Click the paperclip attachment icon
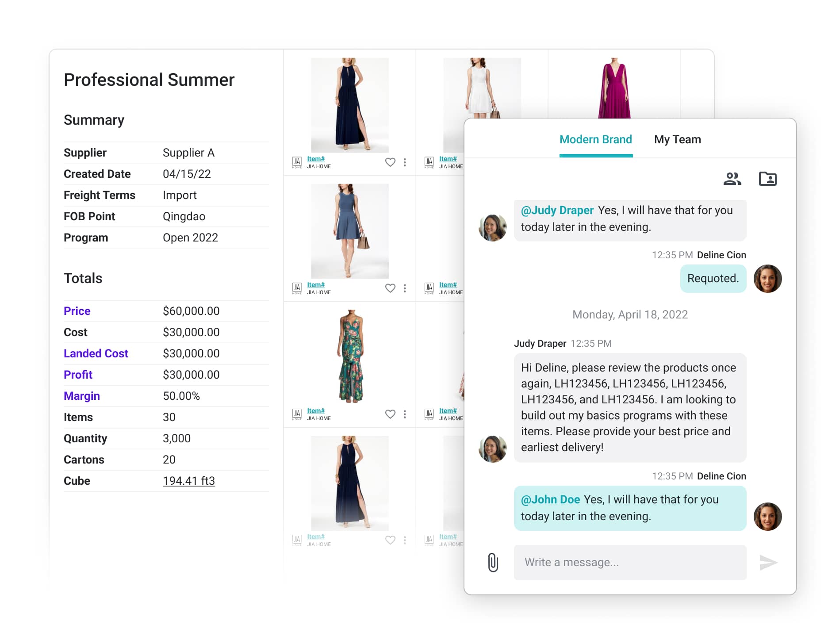 [x=493, y=562]
